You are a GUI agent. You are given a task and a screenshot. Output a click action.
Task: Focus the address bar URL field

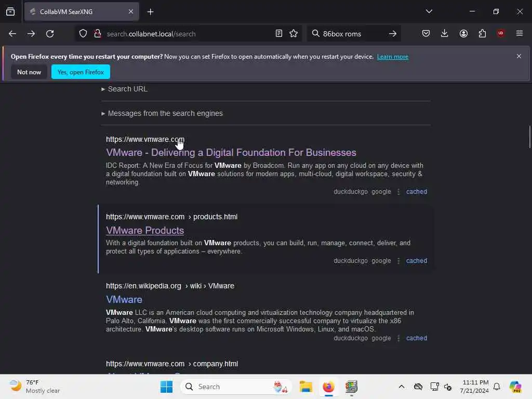[x=188, y=34]
